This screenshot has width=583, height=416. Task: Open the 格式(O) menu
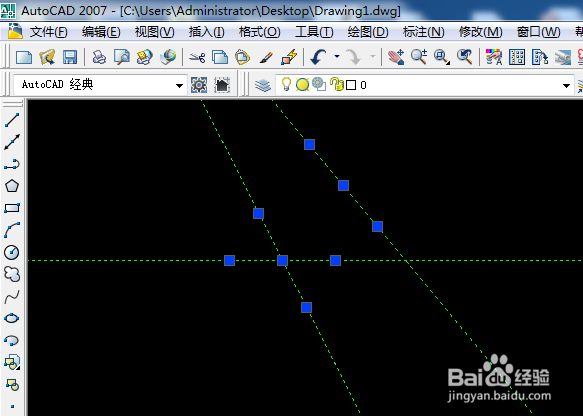coord(260,32)
